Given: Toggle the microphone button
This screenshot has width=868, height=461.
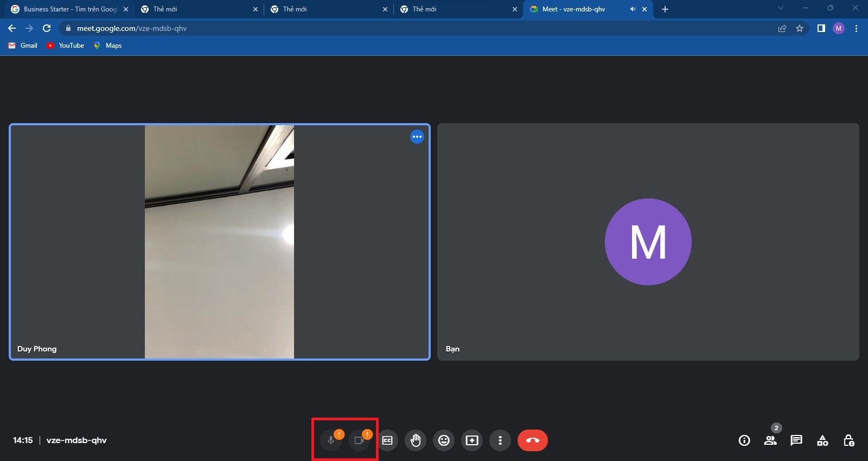Looking at the screenshot, I should (331, 440).
